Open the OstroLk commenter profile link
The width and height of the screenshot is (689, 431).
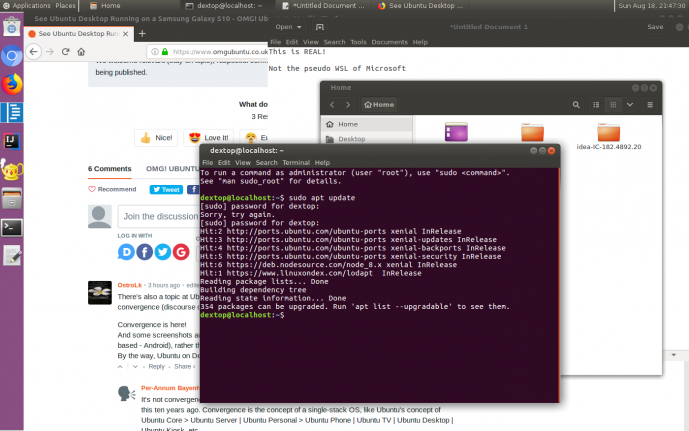point(130,285)
